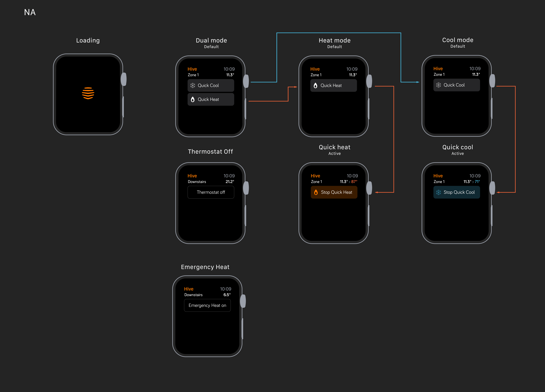545x392 pixels.
Task: Tap Stop Quick Cool button
Action: pyautogui.click(x=457, y=192)
